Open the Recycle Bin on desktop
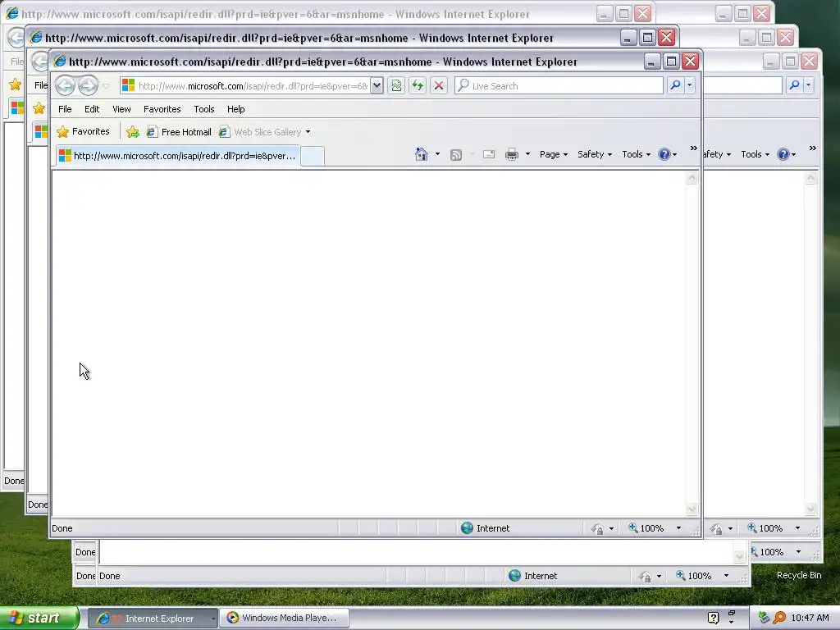Viewport: 840px width, 630px height. (799, 575)
